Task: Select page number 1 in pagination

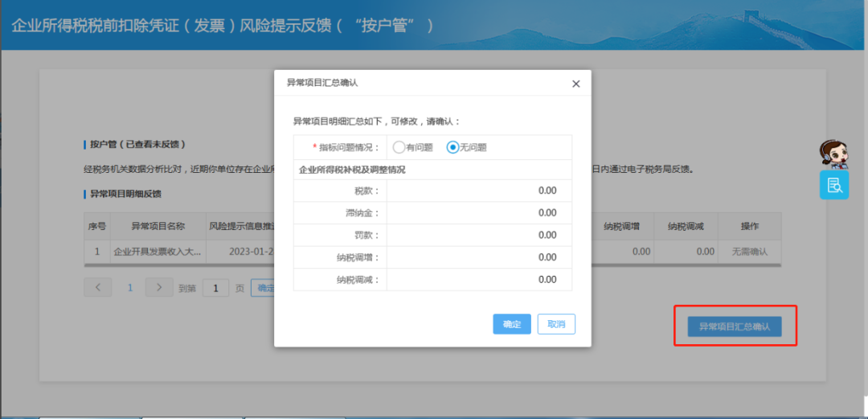Action: coord(131,288)
